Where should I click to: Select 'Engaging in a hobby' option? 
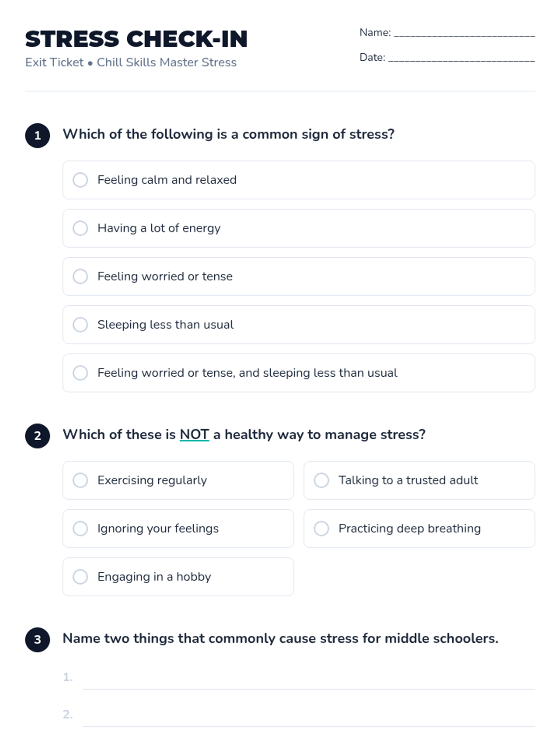point(80,577)
